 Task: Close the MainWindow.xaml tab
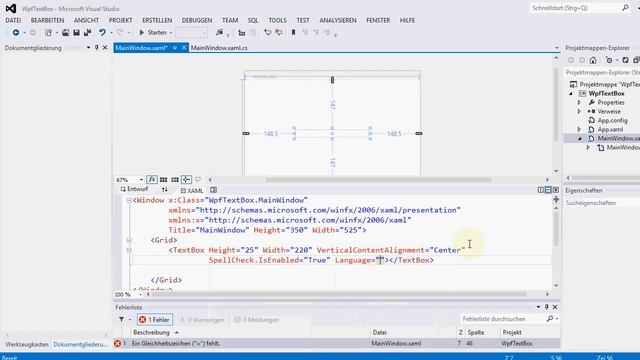click(x=184, y=48)
